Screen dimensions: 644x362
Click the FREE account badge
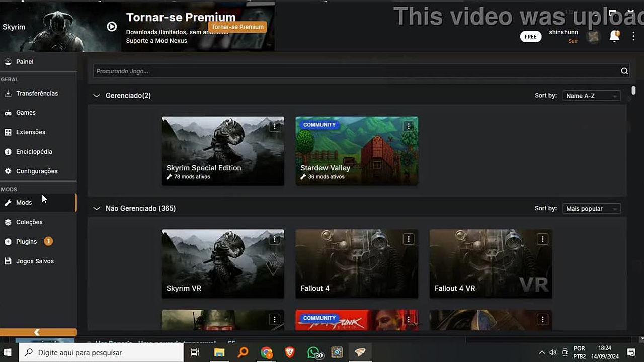(531, 37)
